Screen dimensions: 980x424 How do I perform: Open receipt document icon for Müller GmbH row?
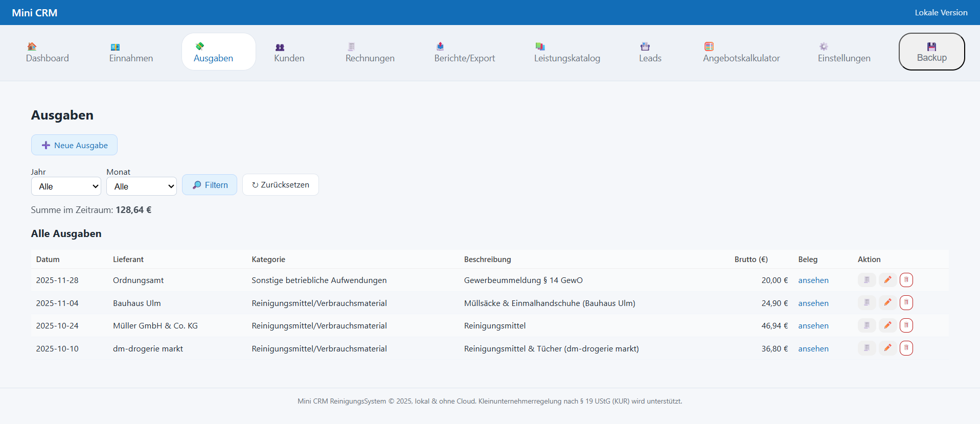(867, 325)
